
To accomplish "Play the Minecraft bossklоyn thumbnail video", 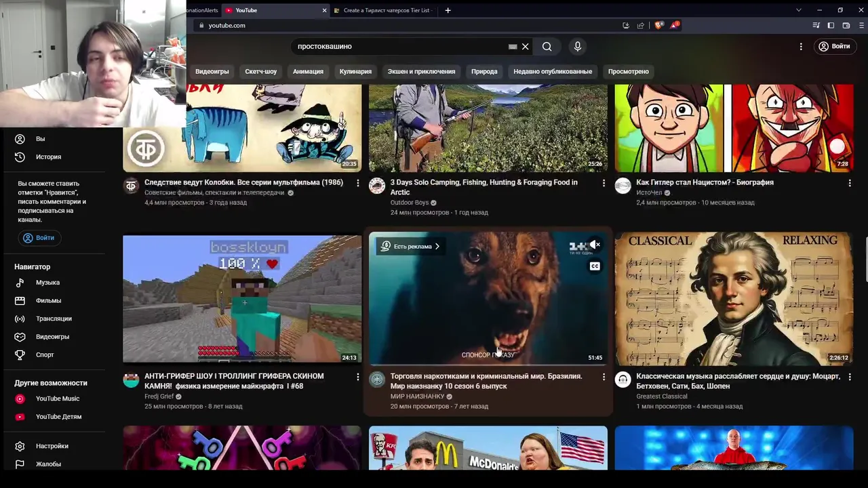I will 242,299.
